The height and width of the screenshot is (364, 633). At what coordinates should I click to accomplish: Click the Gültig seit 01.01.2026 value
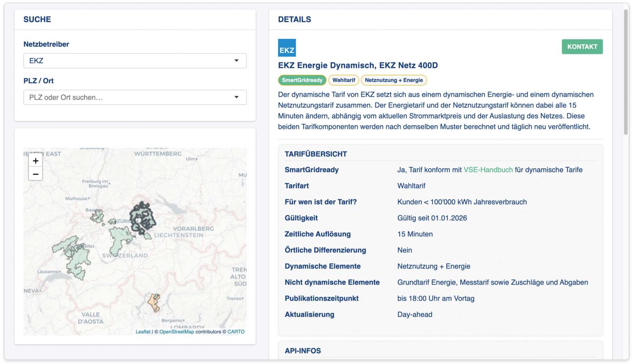(432, 218)
